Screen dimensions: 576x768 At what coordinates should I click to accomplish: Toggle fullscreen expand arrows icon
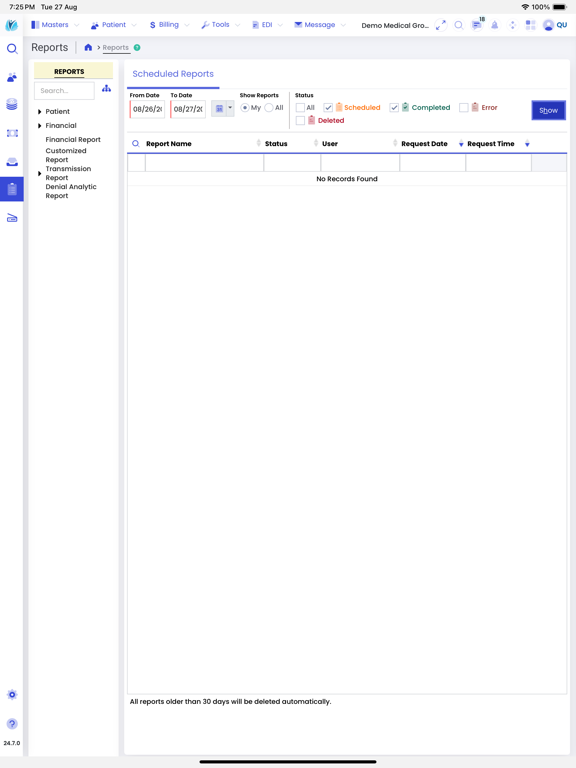coord(441,25)
